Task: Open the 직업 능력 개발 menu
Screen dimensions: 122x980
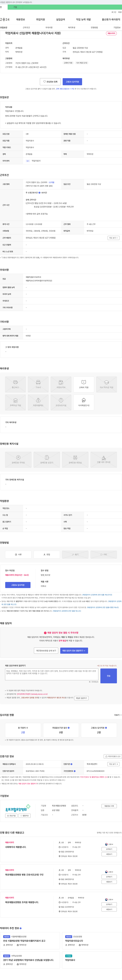Action: [x=83, y=19]
